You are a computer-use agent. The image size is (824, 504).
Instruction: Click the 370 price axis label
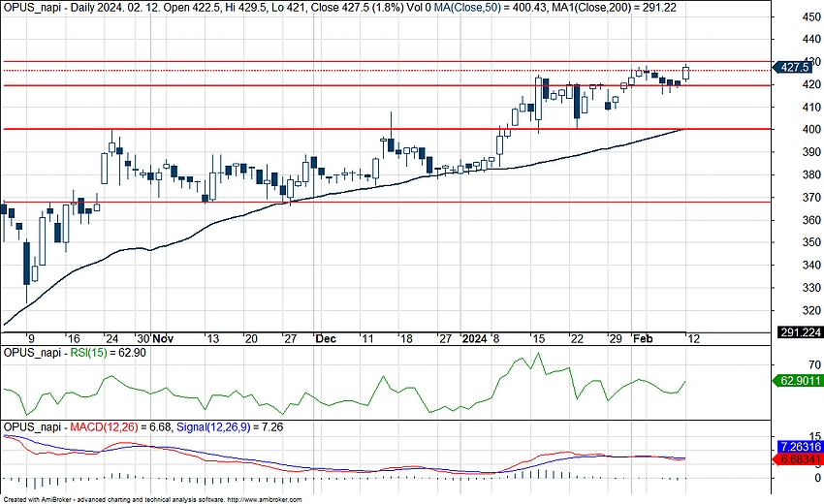812,197
